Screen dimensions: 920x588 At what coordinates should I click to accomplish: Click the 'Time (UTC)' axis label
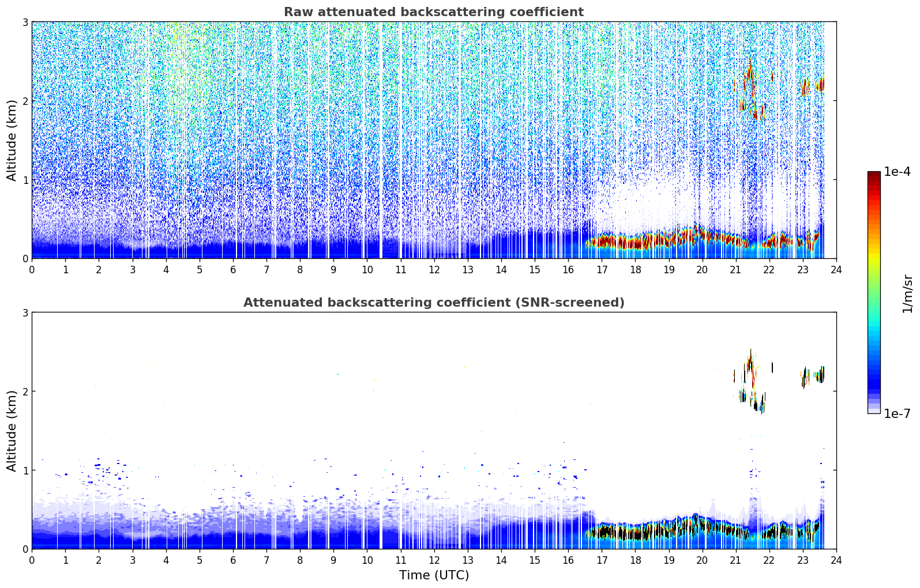tap(434, 575)
